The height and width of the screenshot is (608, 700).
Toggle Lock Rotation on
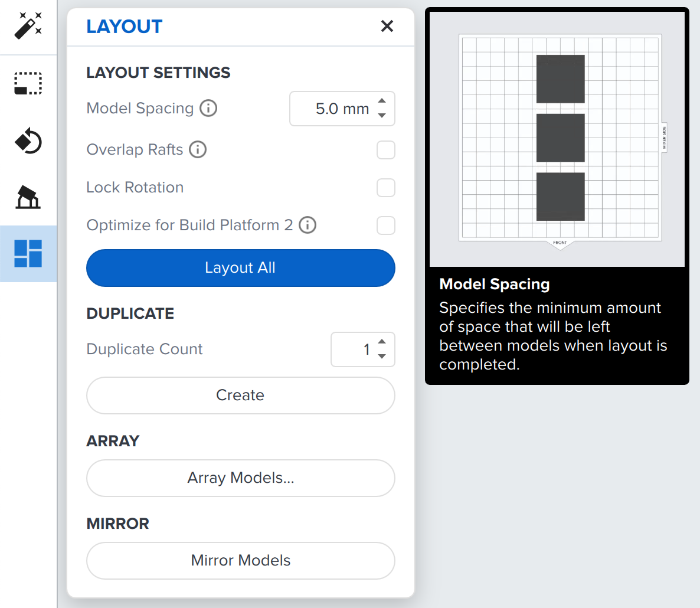pos(386,188)
